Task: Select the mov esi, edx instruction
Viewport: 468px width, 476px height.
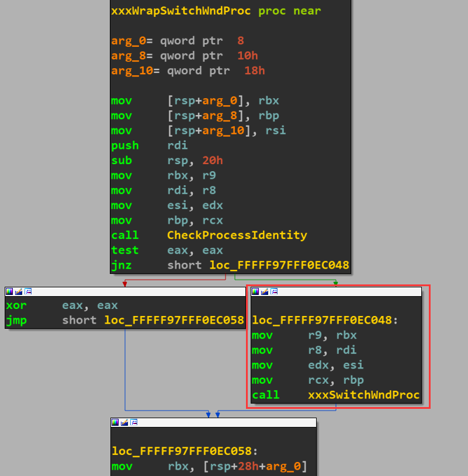Action: (167, 206)
